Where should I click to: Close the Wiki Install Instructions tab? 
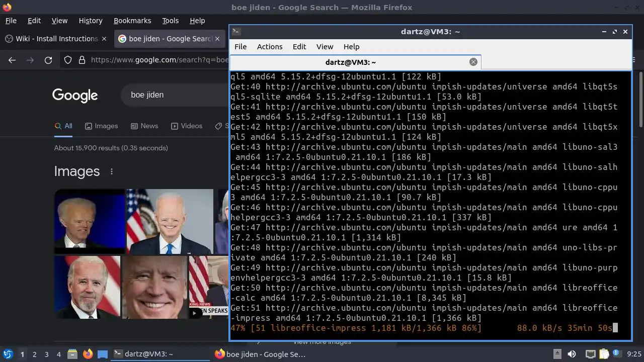[104, 39]
